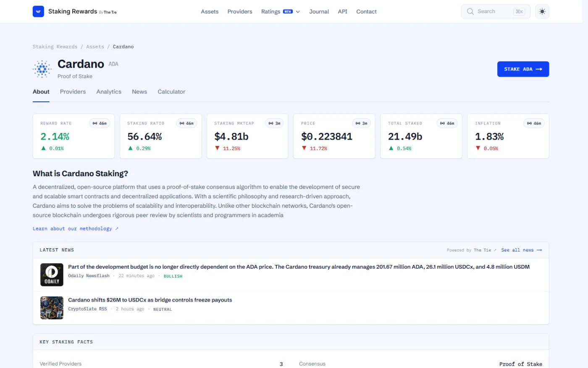Open the Journal page
This screenshot has width=588, height=368.
[x=319, y=11]
